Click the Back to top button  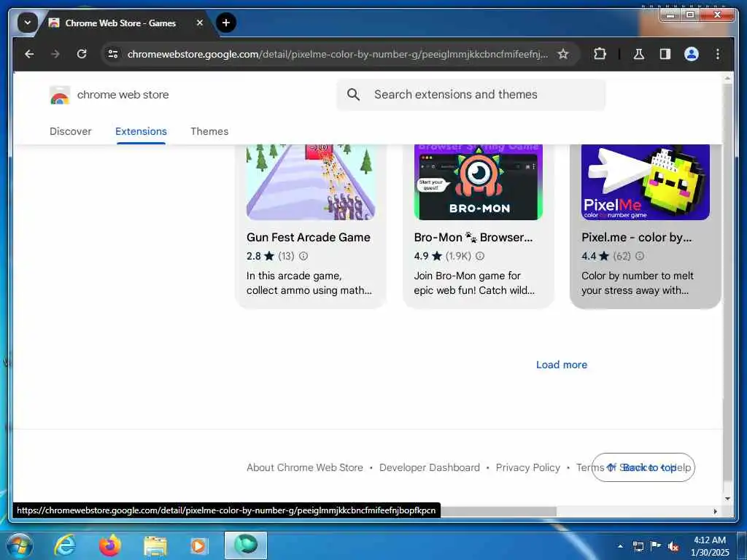click(x=643, y=467)
